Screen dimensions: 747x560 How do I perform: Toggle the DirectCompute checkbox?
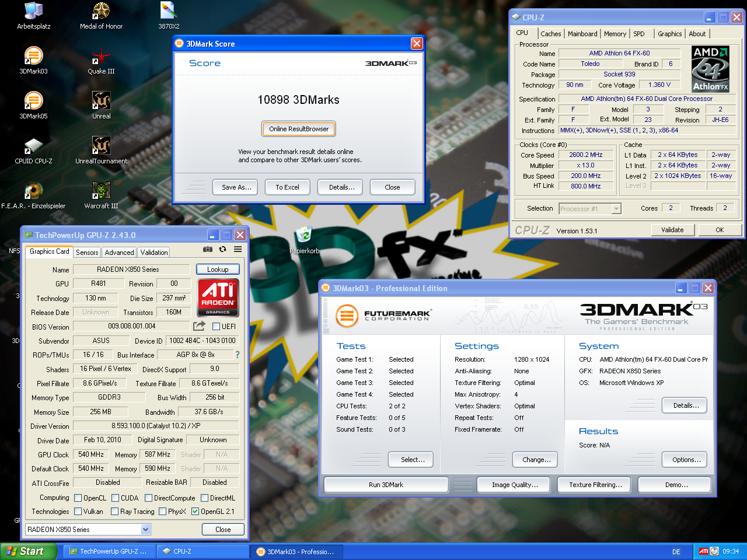[x=148, y=498]
